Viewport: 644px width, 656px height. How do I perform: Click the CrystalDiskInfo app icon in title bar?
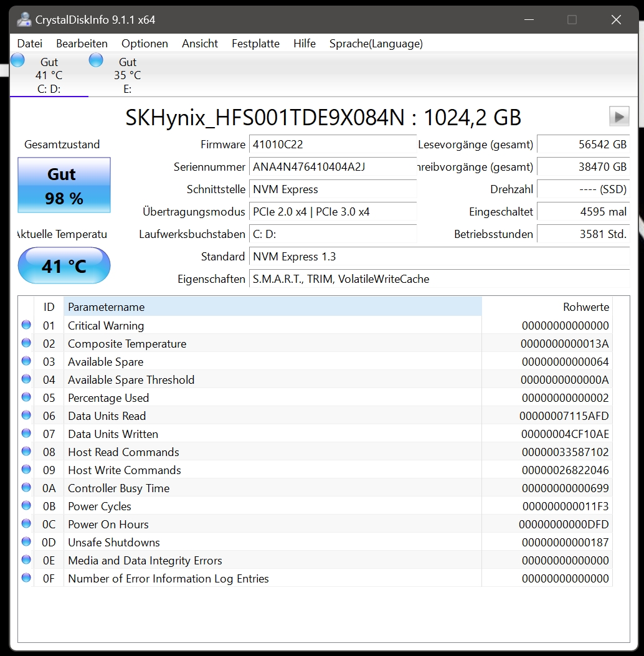click(x=24, y=20)
